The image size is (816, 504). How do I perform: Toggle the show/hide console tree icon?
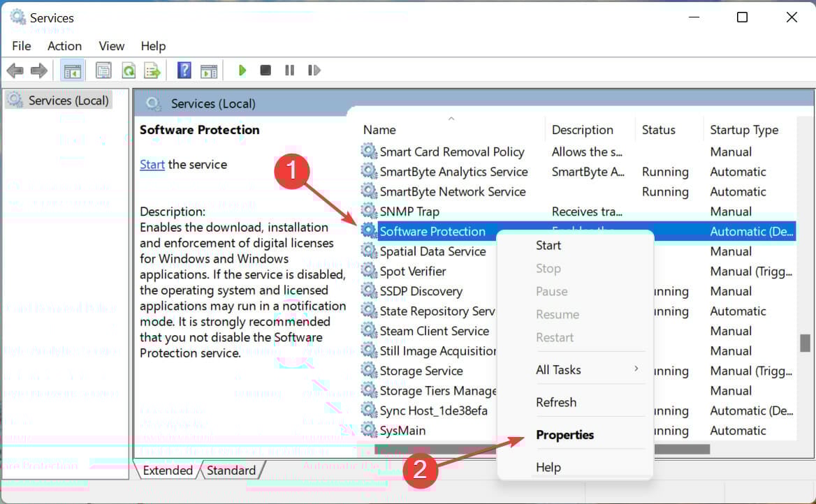(x=73, y=71)
